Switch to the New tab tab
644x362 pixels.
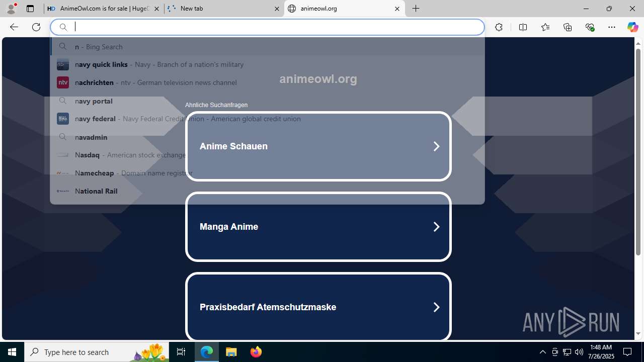coord(224,9)
